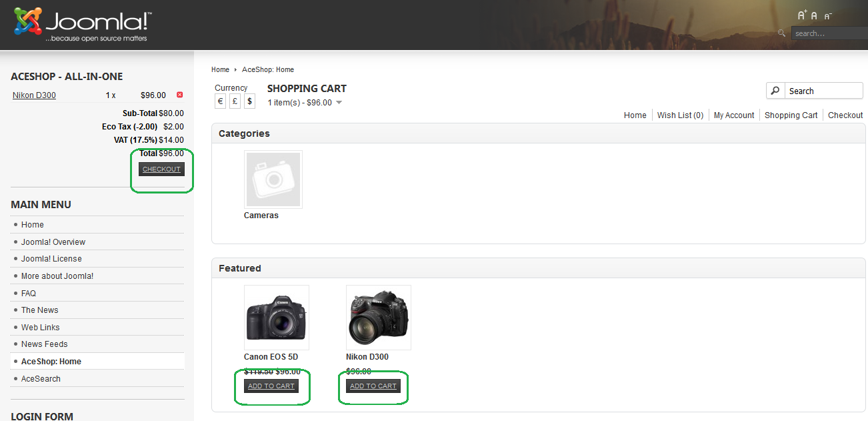
Task: Click the VAT (17.5%) $14.00 line
Action: (149, 140)
